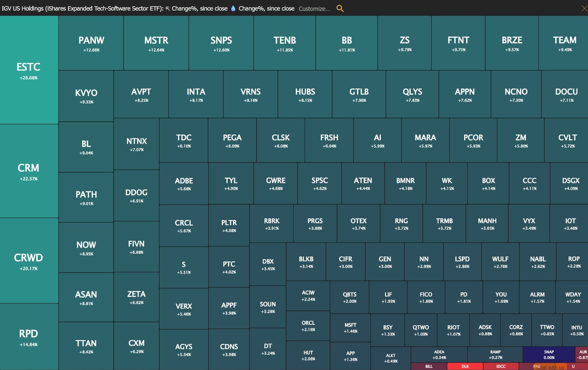Click the IGV US Holdings title

[x=82, y=9]
